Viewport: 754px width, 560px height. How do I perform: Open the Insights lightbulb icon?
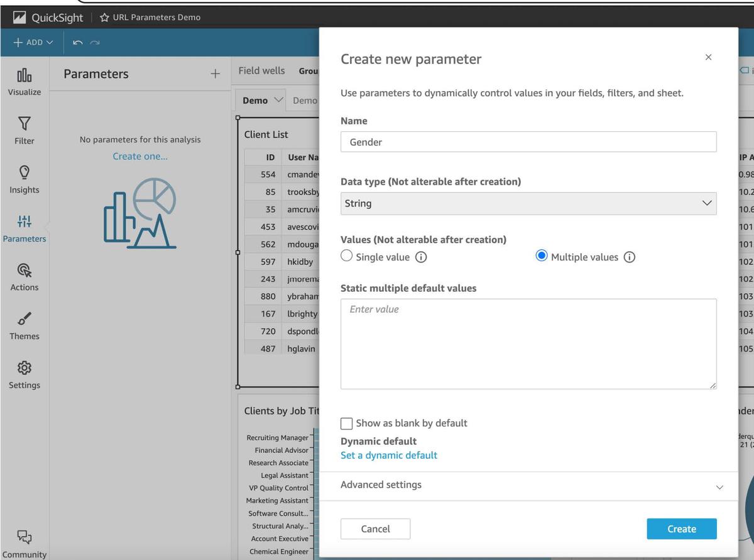pos(25,172)
